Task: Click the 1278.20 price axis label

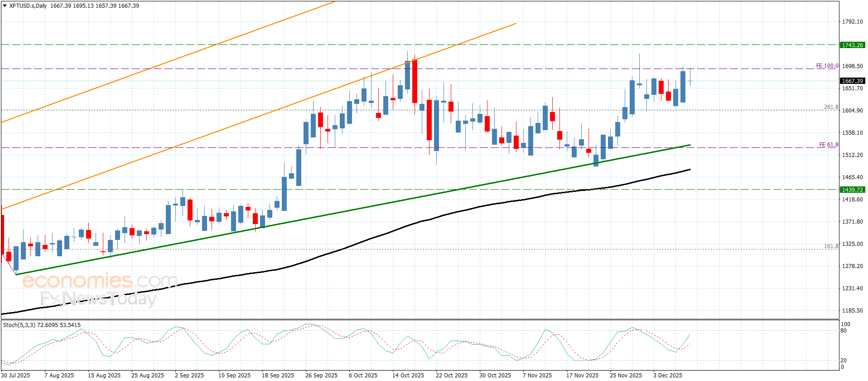Action: click(x=852, y=266)
